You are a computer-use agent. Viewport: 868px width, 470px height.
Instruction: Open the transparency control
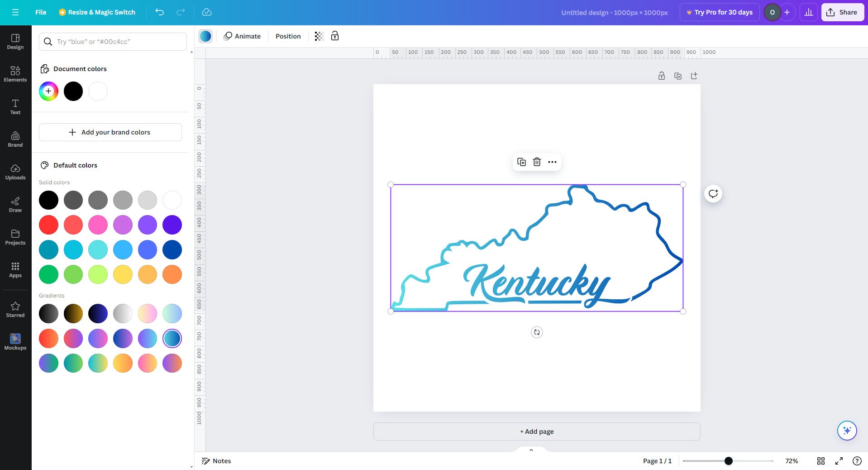pos(319,36)
